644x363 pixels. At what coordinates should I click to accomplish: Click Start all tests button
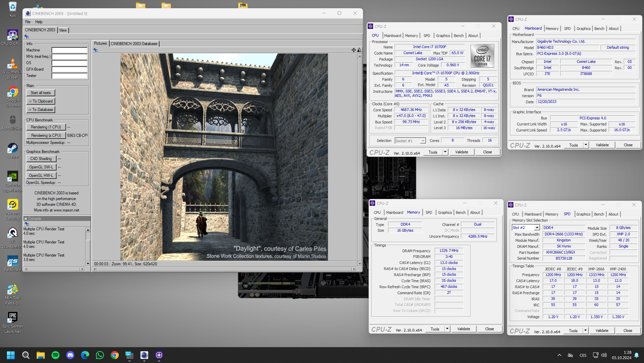41,93
